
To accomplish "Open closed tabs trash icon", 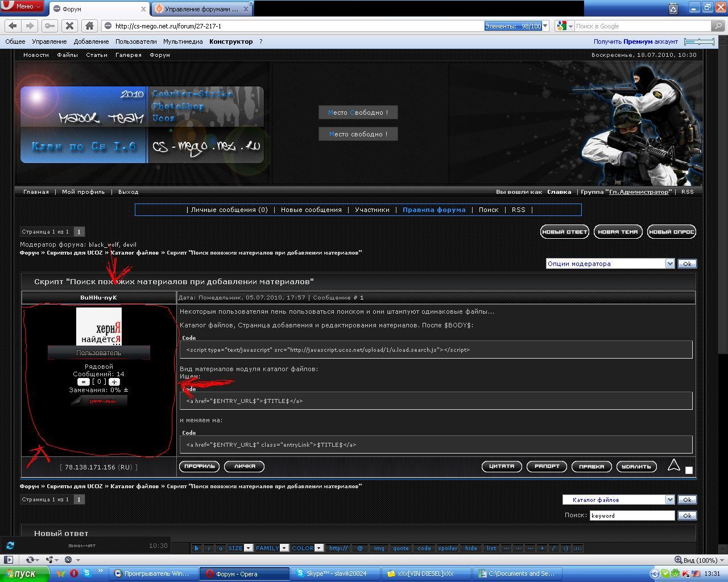I will tap(673, 8).
